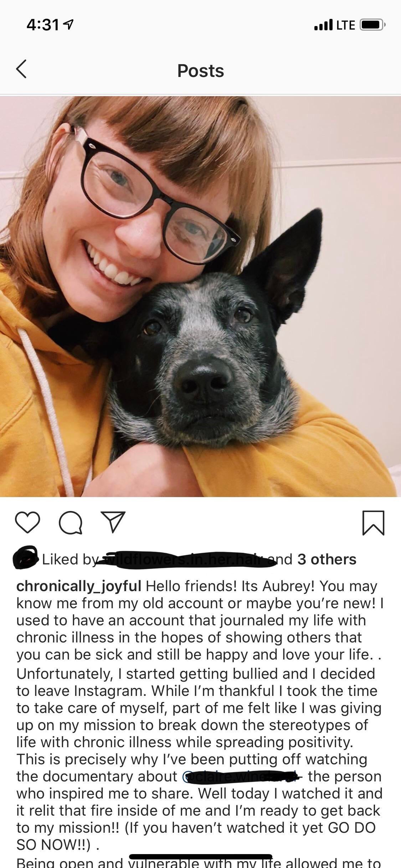Tap the 'Liked by' text

point(69,559)
